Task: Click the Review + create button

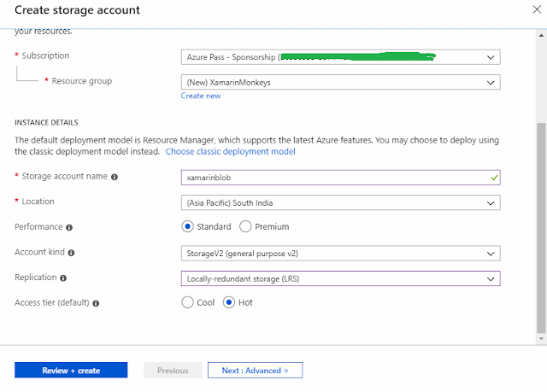Action: 71,370
